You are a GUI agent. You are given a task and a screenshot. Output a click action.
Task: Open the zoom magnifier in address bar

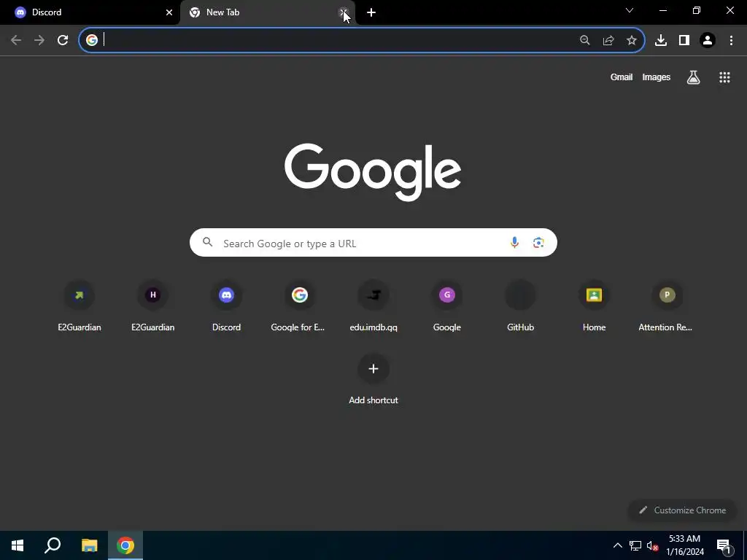coord(585,40)
